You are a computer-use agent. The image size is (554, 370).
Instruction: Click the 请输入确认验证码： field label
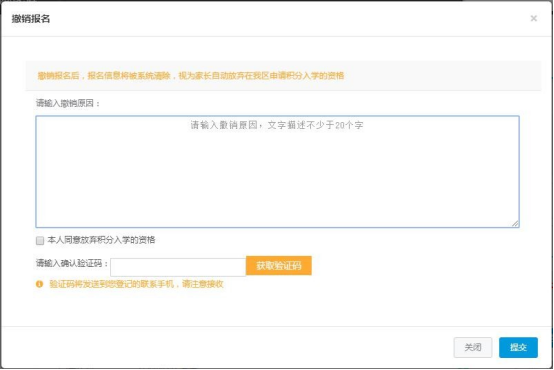pos(72,263)
